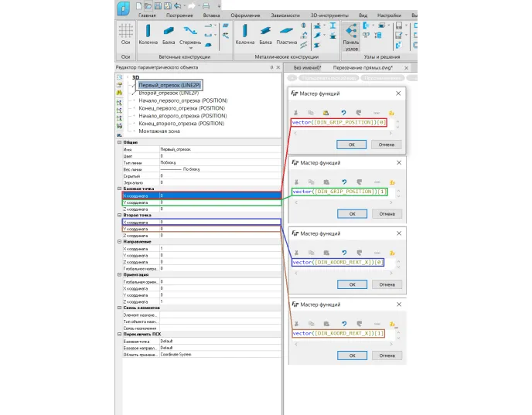Switch to the Вставка ribbon tab
532x415 pixels.
point(211,15)
